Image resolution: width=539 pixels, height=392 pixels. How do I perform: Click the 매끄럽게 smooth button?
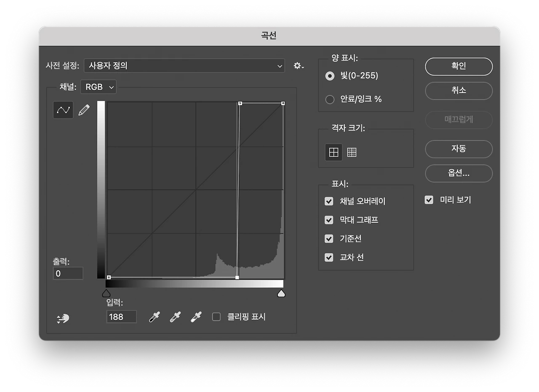pos(459,120)
